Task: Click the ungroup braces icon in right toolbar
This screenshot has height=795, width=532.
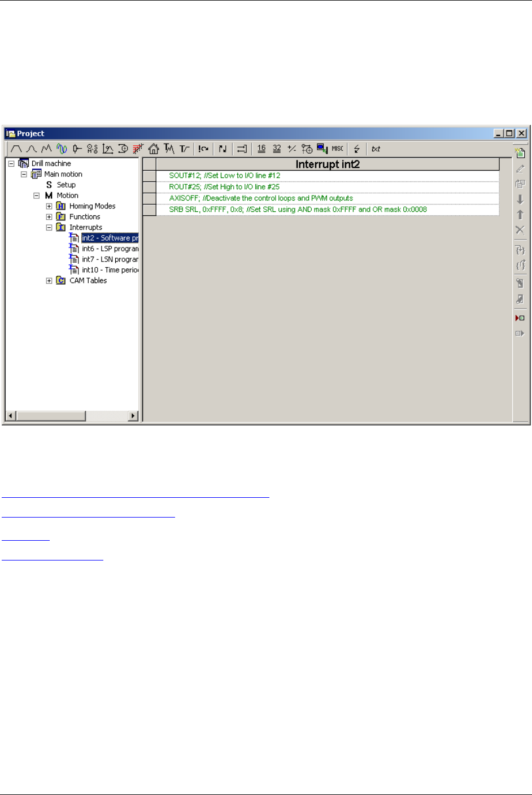Action: tap(520, 265)
